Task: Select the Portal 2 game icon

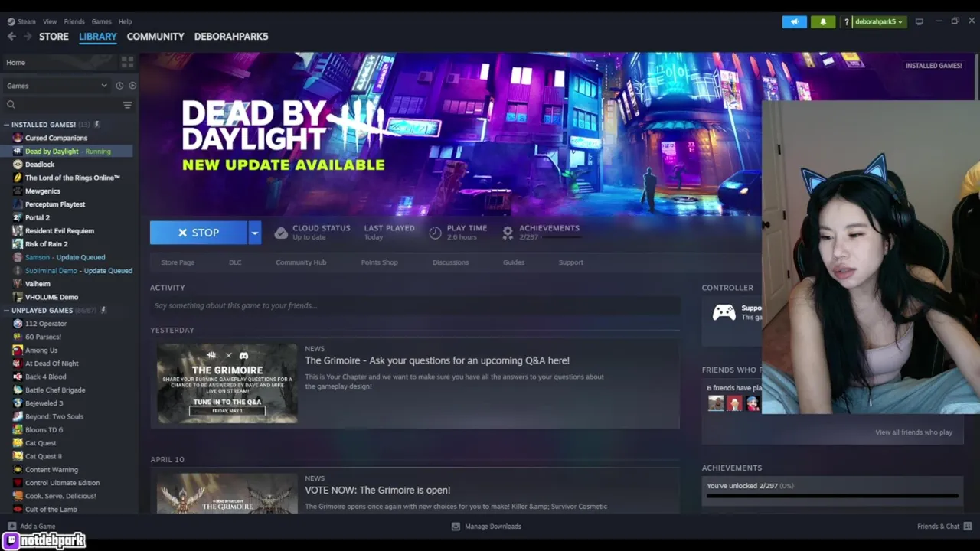Action: pyautogui.click(x=18, y=217)
